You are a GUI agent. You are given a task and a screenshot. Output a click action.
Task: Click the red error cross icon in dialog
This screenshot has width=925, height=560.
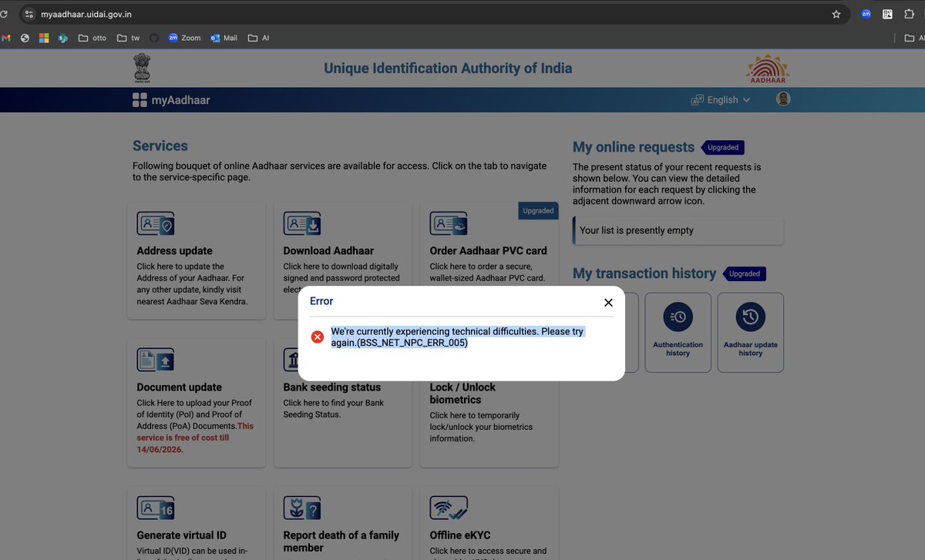[x=317, y=337]
